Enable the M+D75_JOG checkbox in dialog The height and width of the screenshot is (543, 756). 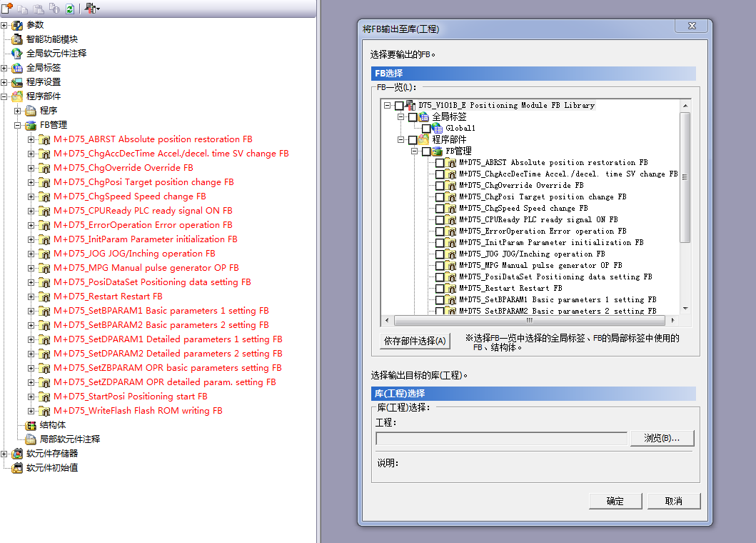click(x=440, y=254)
